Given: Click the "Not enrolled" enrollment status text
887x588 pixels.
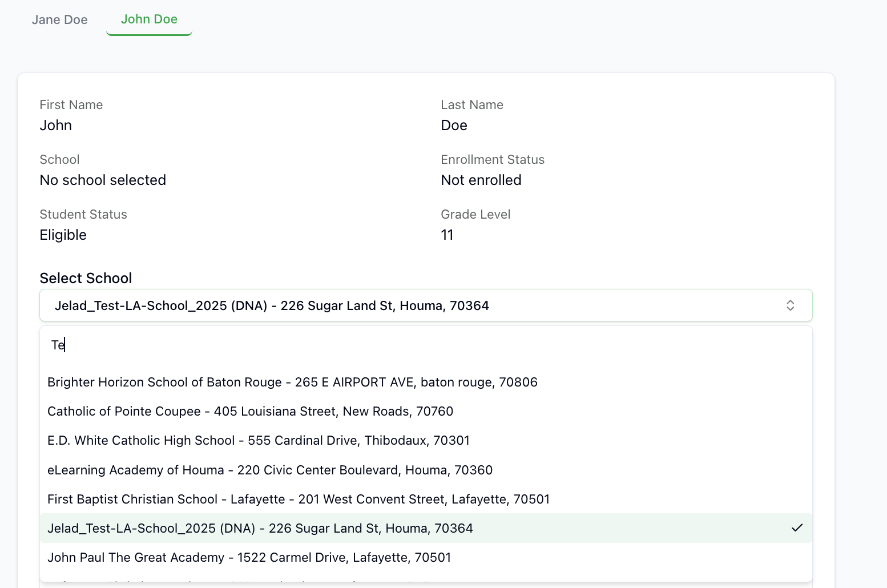Looking at the screenshot, I should [x=481, y=180].
